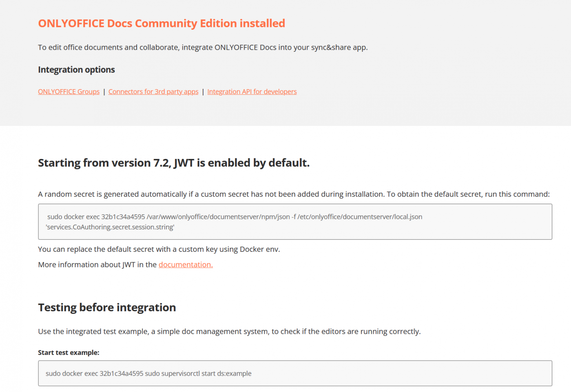571x392 pixels.
Task: Click the 'Testing before integration' heading
Action: pyautogui.click(x=107, y=308)
